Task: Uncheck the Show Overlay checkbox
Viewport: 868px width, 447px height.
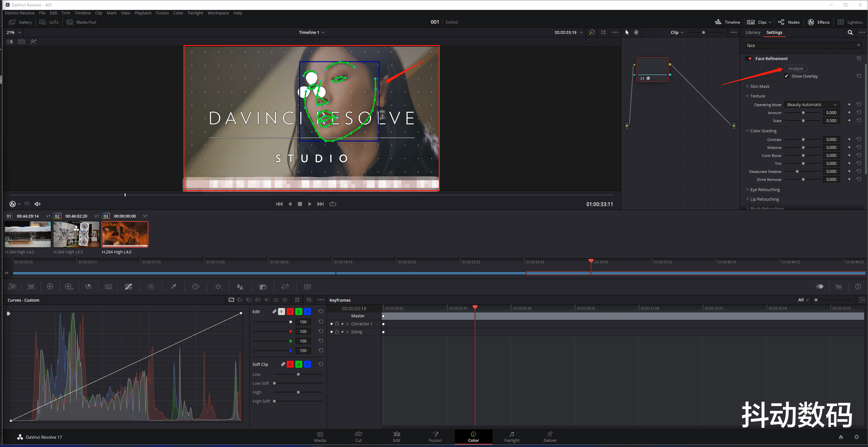Action: pyautogui.click(x=787, y=76)
